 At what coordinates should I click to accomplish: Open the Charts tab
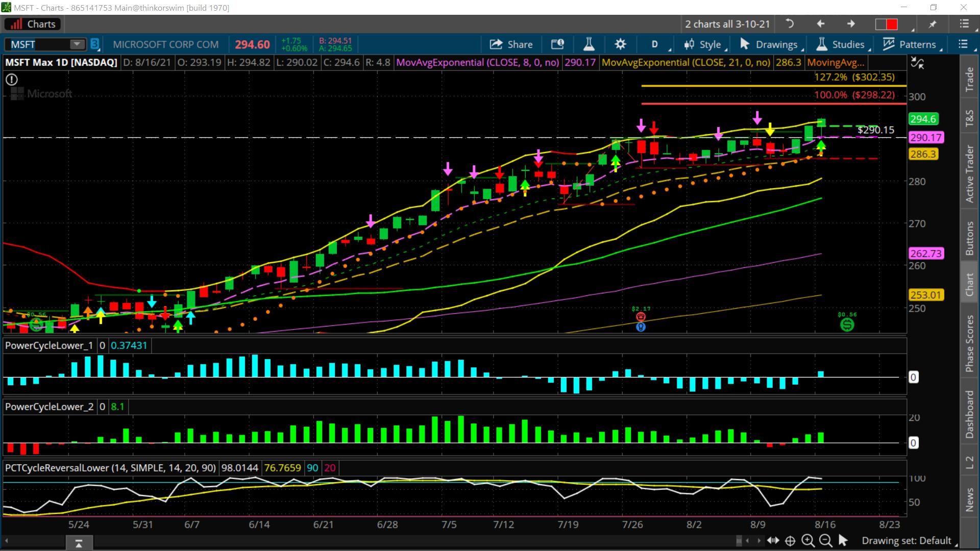33,24
